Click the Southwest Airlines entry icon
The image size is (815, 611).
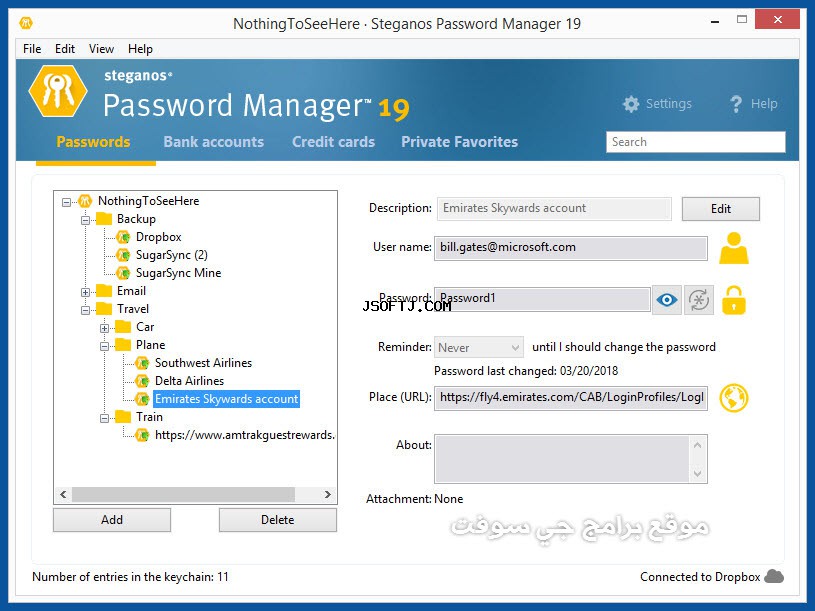pyautogui.click(x=142, y=363)
